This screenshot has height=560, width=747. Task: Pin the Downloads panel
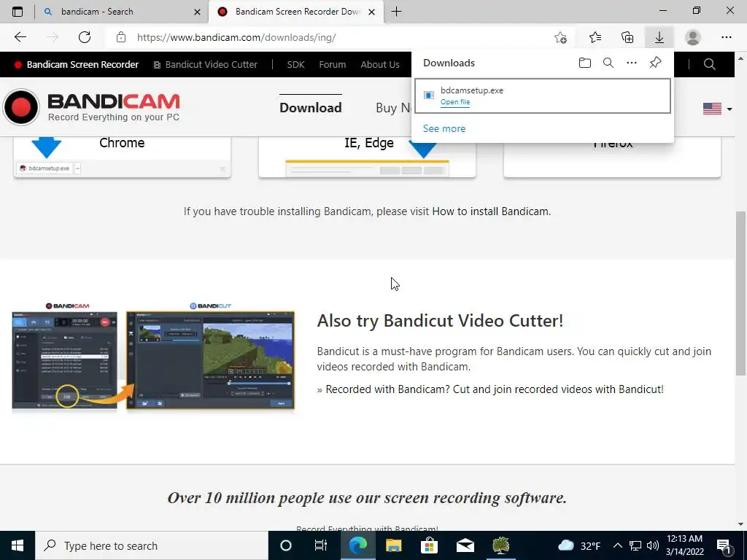[656, 63]
